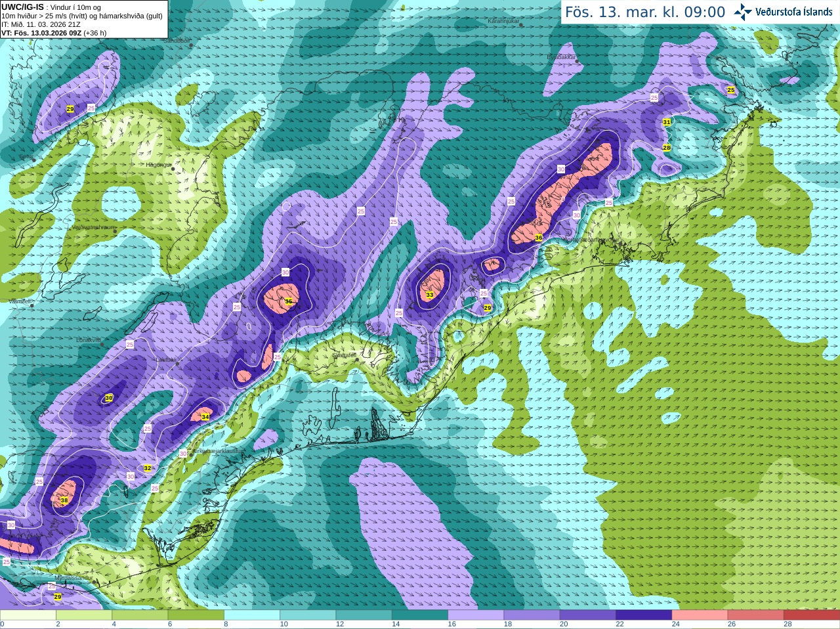Select the yellow 38 gust marker

[64, 500]
